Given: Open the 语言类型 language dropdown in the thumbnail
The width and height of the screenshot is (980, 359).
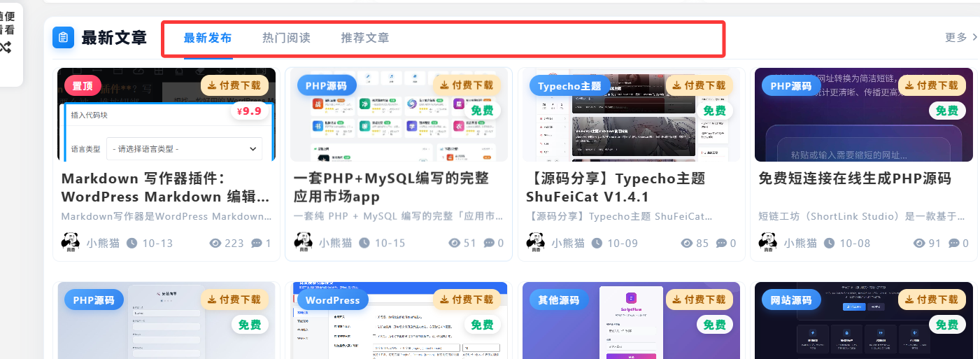Looking at the screenshot, I should pos(185,149).
